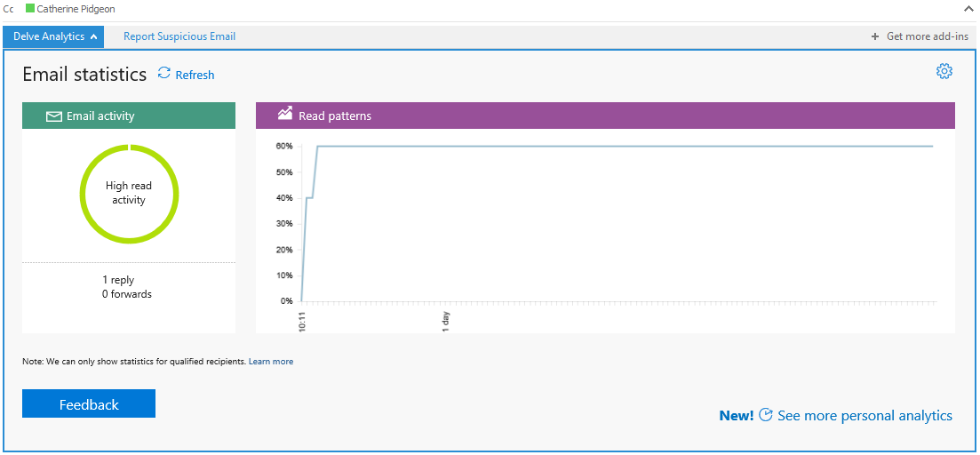Open the settings gear icon
This screenshot has width=980, height=455.
(944, 71)
